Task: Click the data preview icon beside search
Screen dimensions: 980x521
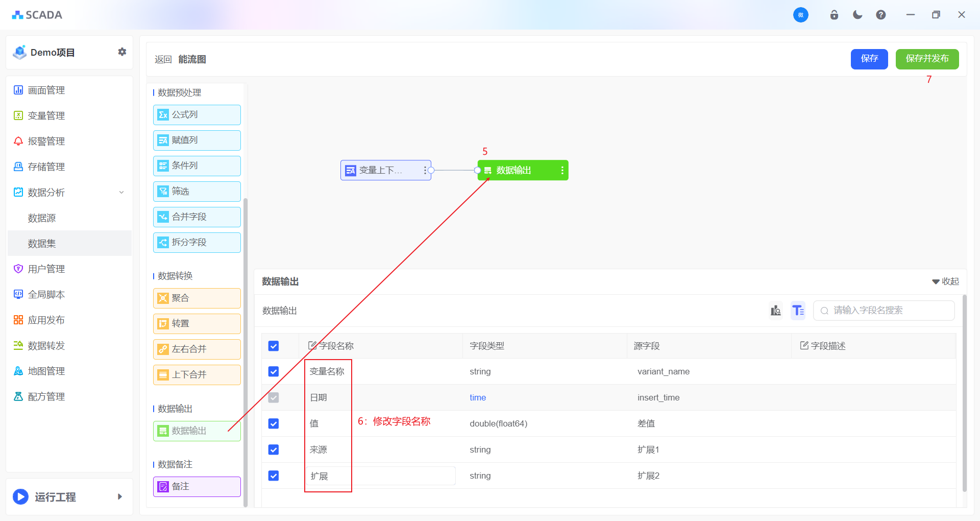Action: 776,311
